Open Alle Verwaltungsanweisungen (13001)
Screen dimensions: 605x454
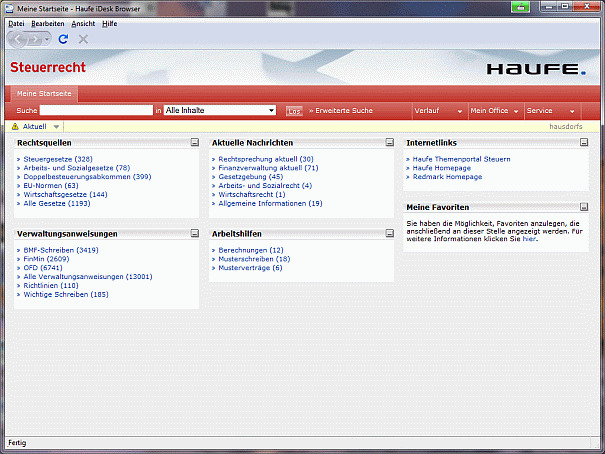tap(88, 277)
